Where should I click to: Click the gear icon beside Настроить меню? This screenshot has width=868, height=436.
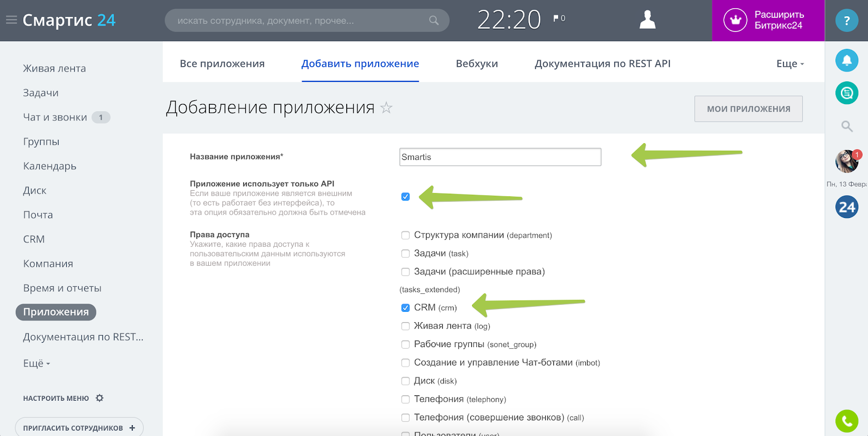tap(100, 398)
